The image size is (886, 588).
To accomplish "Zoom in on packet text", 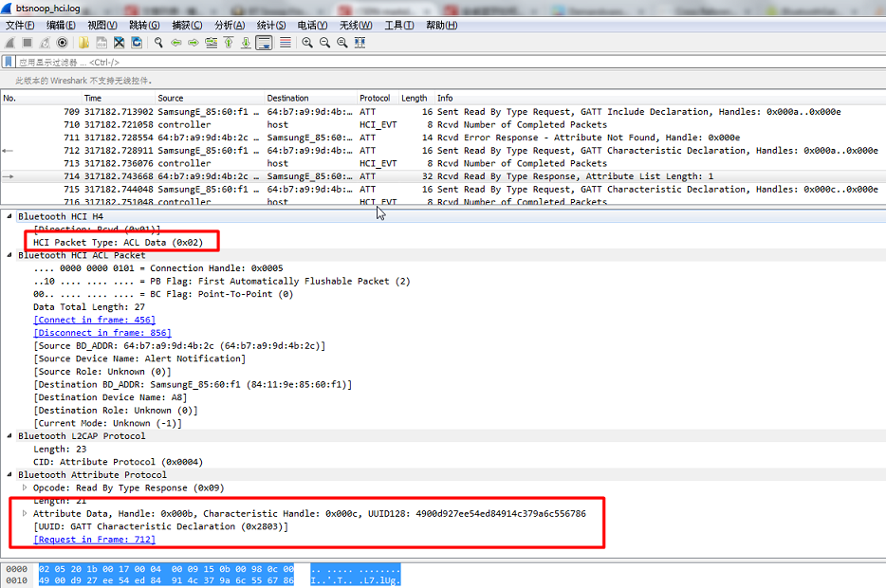I will [306, 43].
